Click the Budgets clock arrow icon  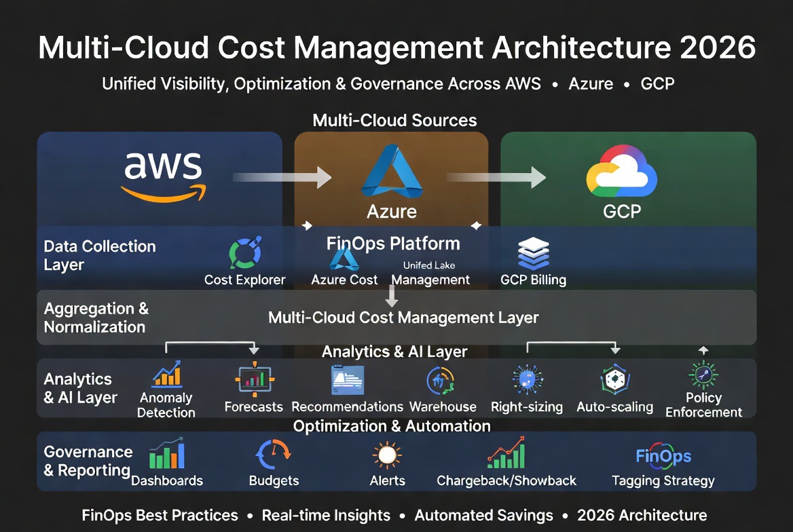pyautogui.click(x=273, y=454)
